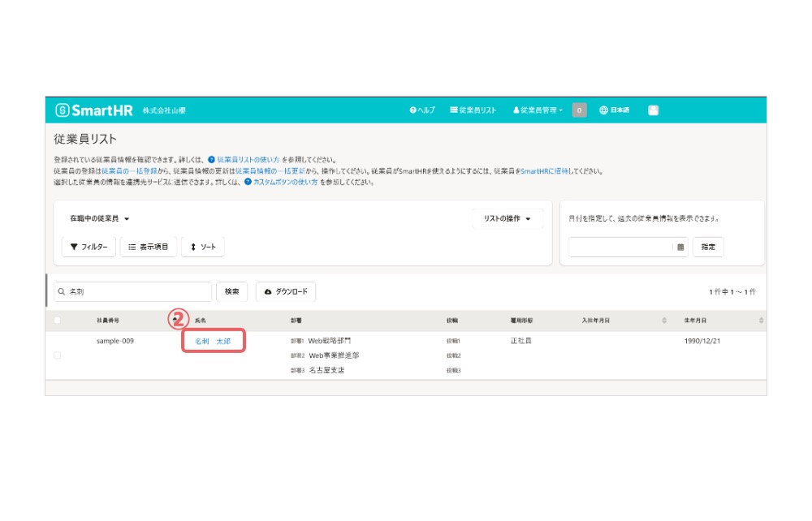Open the 表示項目 column settings button
The width and height of the screenshot is (812, 521).
coord(148,247)
